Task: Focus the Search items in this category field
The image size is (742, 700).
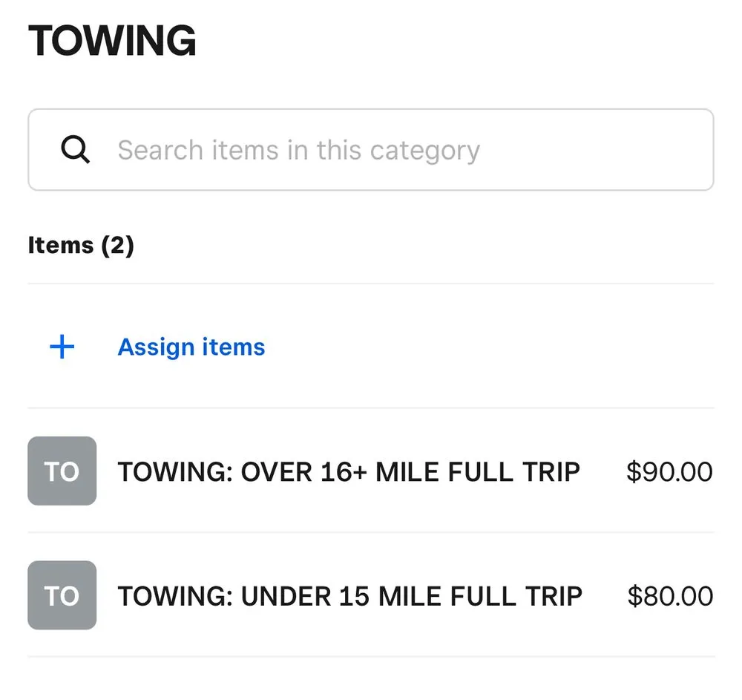Action: tap(371, 150)
